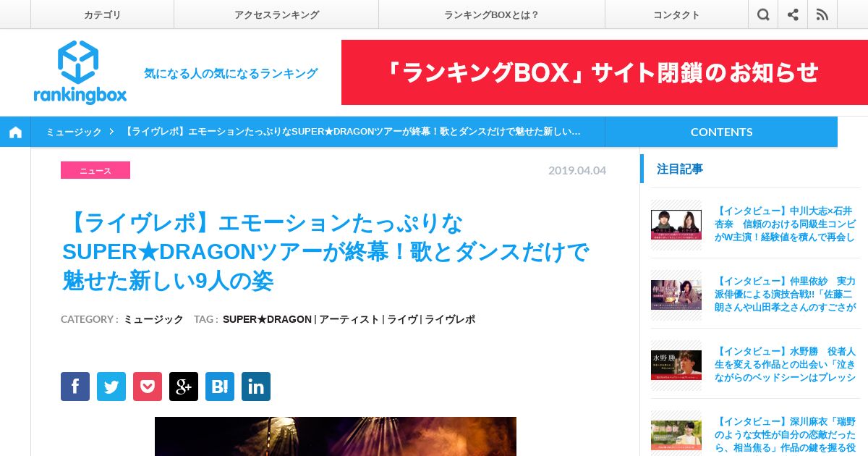The image size is (868, 456).
Task: Click the share icon in top bar
Action: 793,14
